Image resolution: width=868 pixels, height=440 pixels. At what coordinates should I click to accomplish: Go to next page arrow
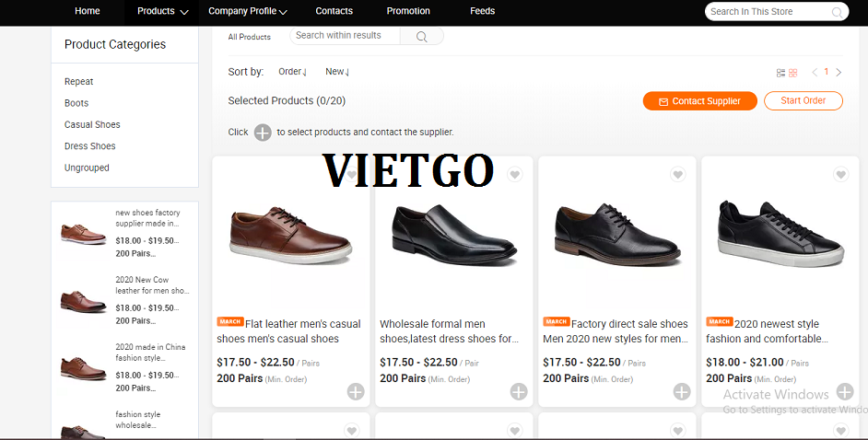pos(839,72)
